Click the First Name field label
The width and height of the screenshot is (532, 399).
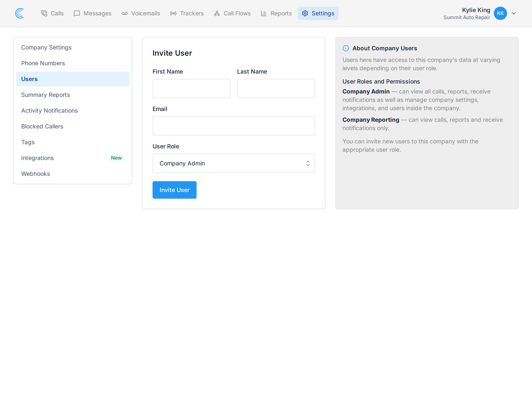[x=168, y=71]
